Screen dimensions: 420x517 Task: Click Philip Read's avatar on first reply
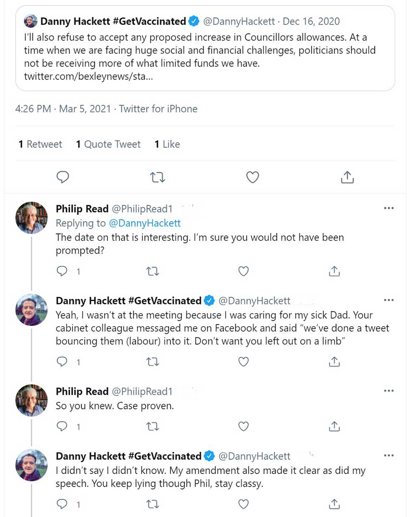tap(31, 217)
